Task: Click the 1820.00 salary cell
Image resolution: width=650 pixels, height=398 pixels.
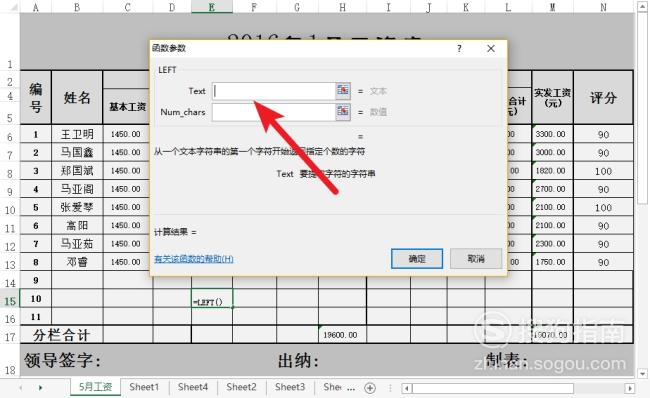Action: pyautogui.click(x=553, y=171)
